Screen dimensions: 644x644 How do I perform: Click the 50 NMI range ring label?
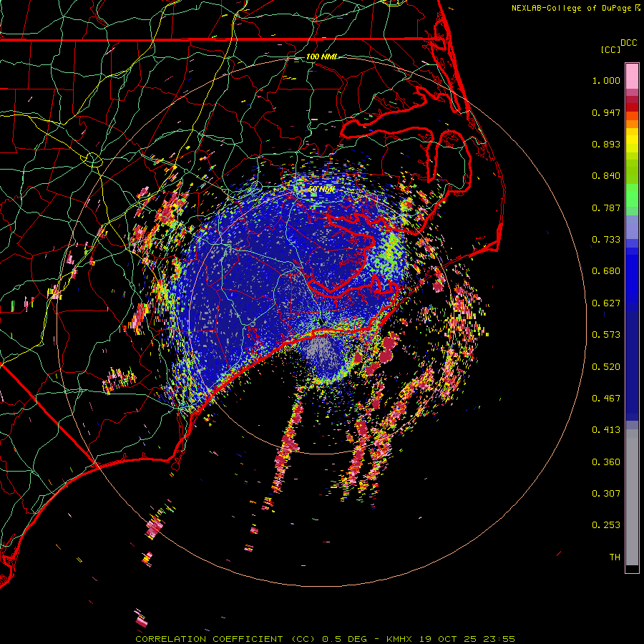click(321, 190)
